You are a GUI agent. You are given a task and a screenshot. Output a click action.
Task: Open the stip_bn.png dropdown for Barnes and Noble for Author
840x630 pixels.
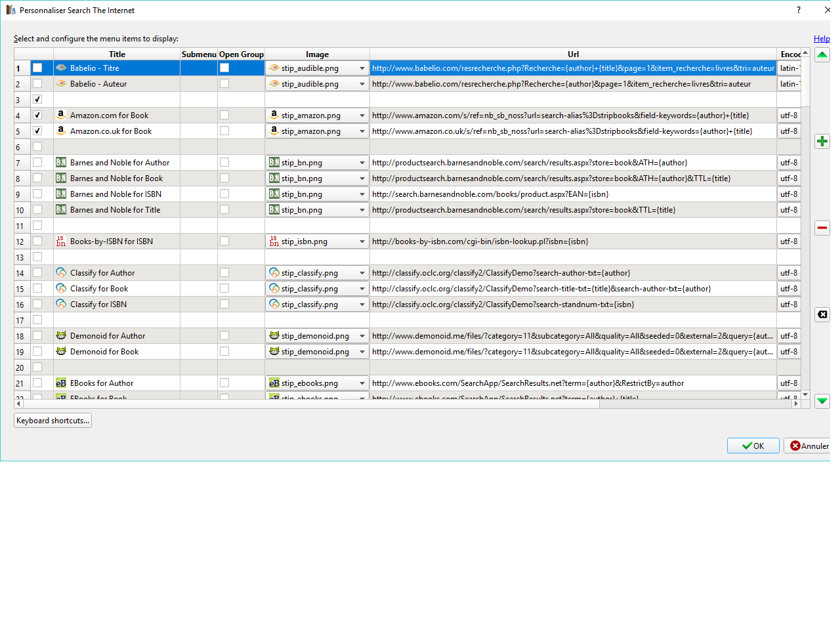point(317,162)
